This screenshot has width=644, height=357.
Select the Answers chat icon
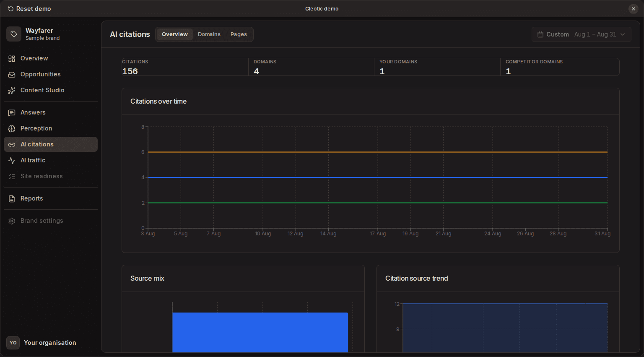12,113
